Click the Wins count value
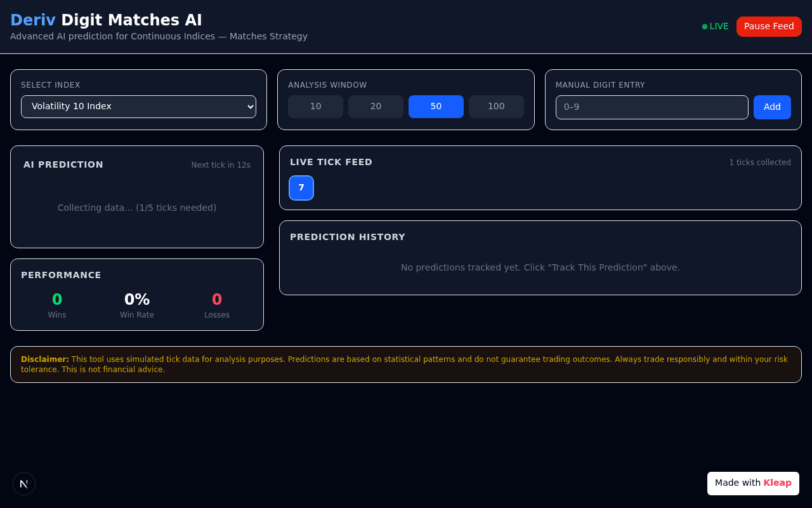Viewport: 812px width, 508px height. (57, 300)
